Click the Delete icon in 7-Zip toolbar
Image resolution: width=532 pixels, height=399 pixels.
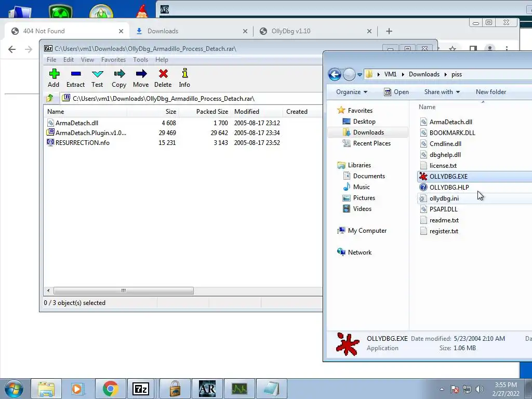pos(163,74)
